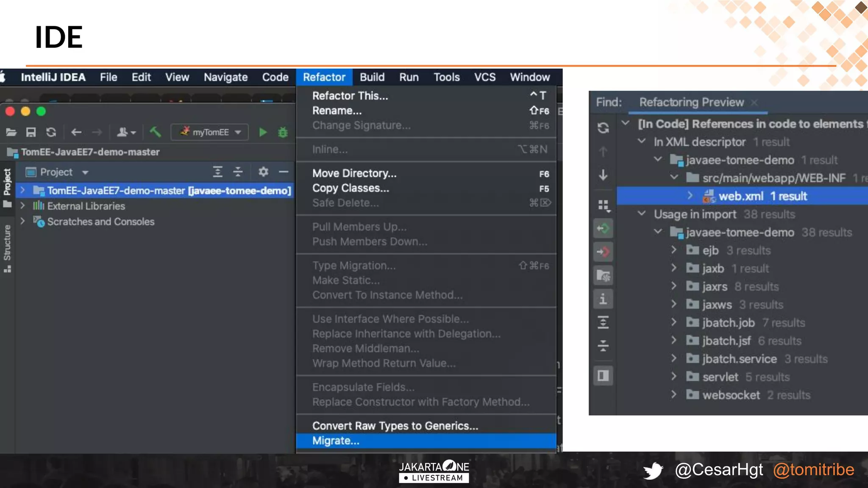Click the green Debug bug icon
The width and height of the screenshot is (868, 488).
tap(283, 132)
